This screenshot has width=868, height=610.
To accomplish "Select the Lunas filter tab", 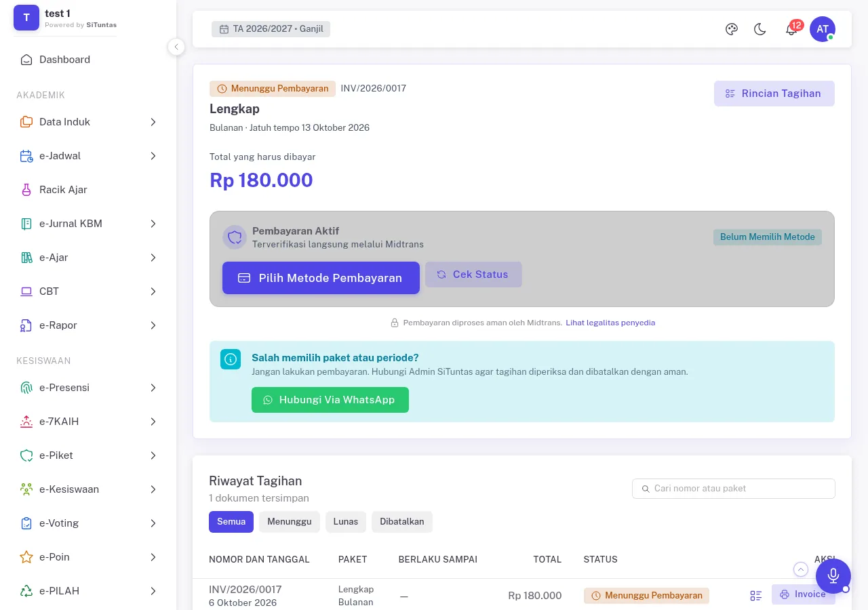I will (x=346, y=522).
